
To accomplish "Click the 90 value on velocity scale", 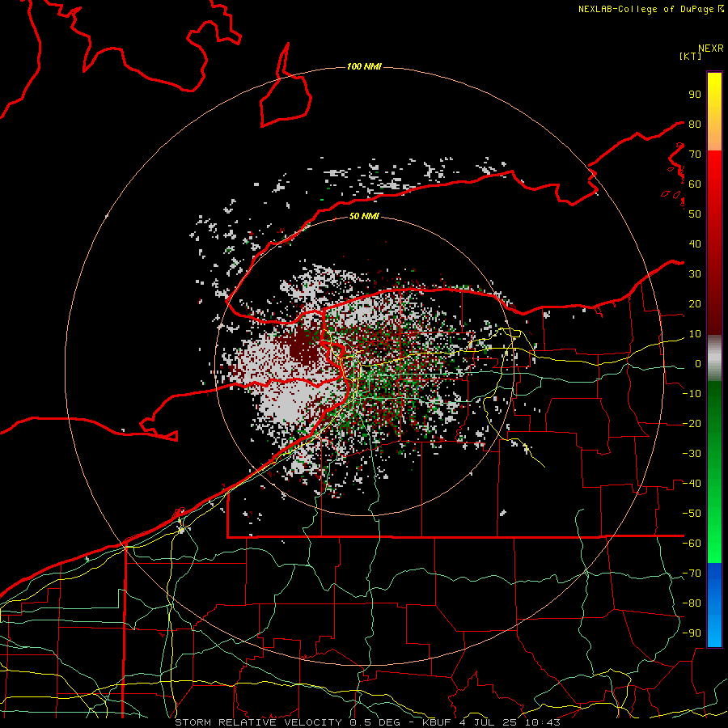I will (x=695, y=95).
